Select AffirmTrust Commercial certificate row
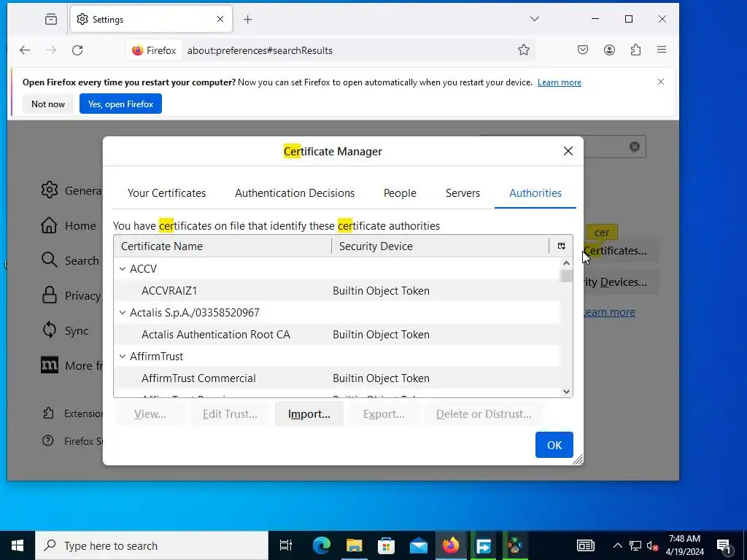This screenshot has height=560, width=747. [337, 378]
